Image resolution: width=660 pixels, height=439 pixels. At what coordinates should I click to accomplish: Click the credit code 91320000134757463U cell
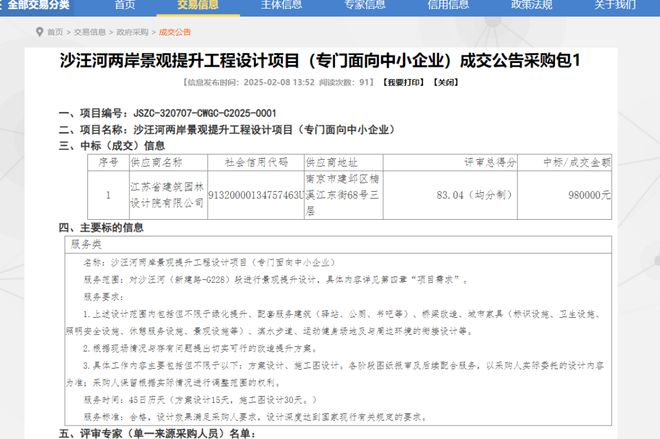256,195
